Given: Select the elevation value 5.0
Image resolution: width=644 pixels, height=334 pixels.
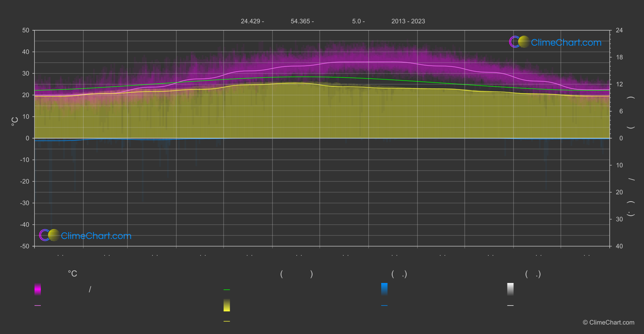Looking at the screenshot, I should (x=356, y=21).
